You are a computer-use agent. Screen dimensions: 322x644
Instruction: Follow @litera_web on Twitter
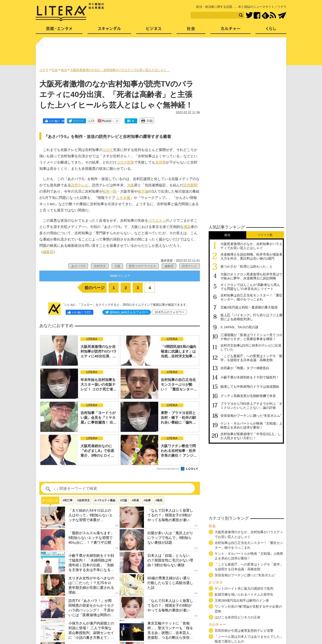[127, 312]
